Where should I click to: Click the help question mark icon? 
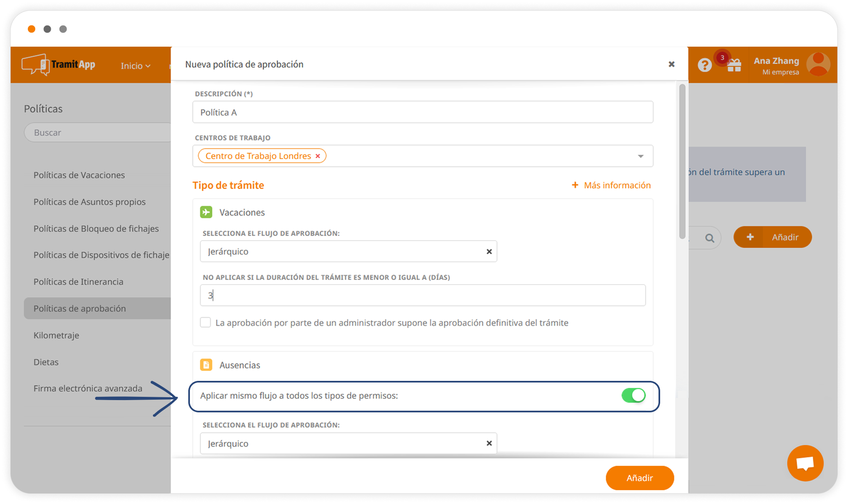click(x=704, y=65)
